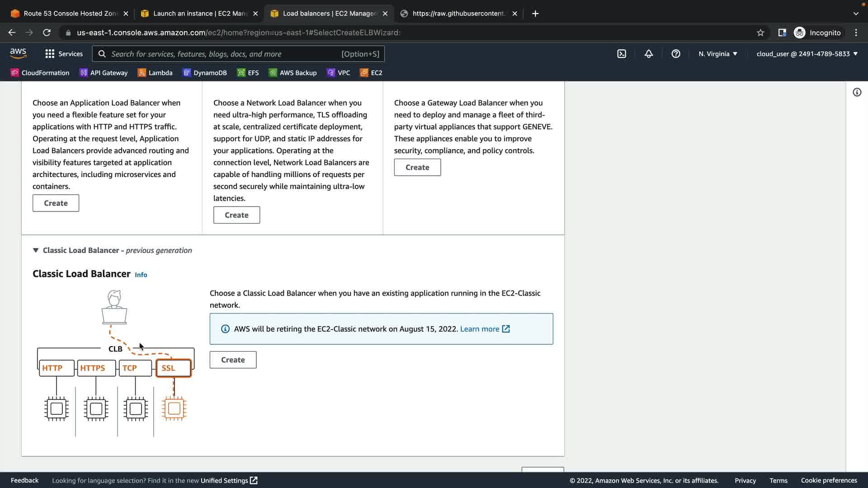Open the Services grid menu

64,54
